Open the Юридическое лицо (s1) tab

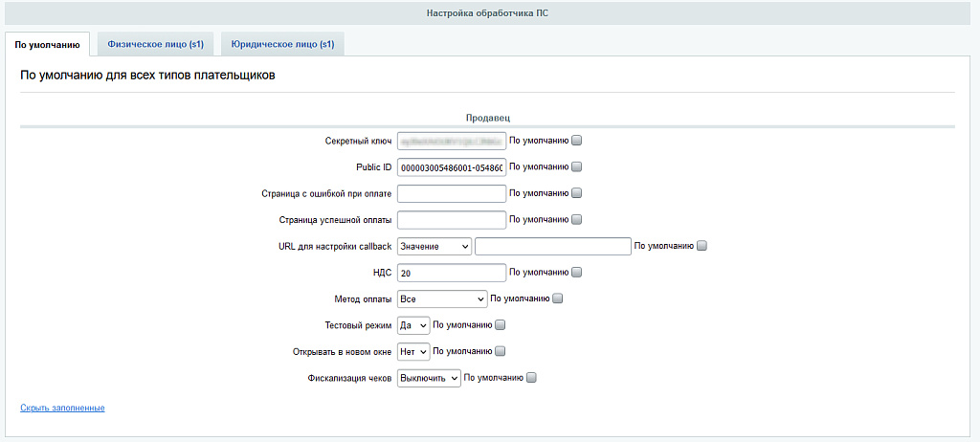(282, 45)
